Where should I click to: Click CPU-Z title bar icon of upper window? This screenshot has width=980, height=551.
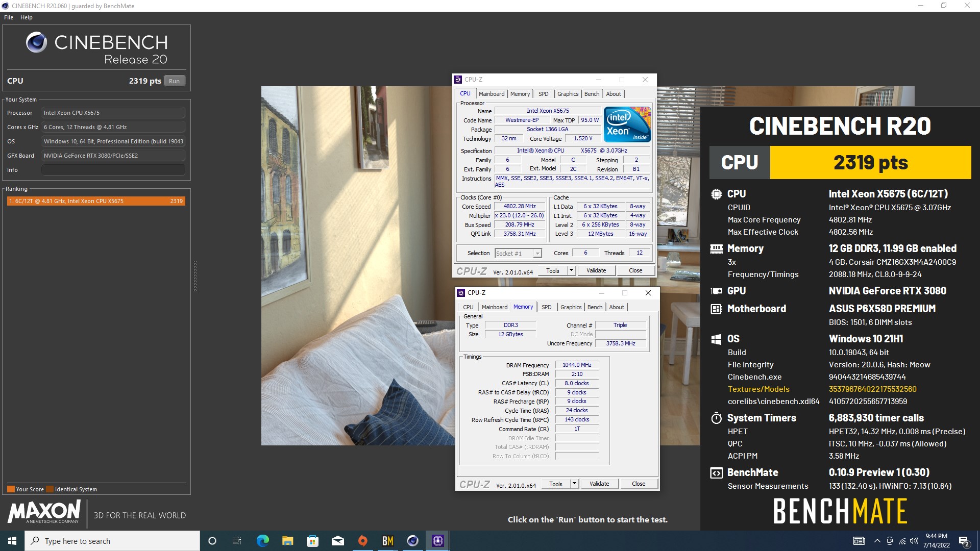tap(458, 80)
